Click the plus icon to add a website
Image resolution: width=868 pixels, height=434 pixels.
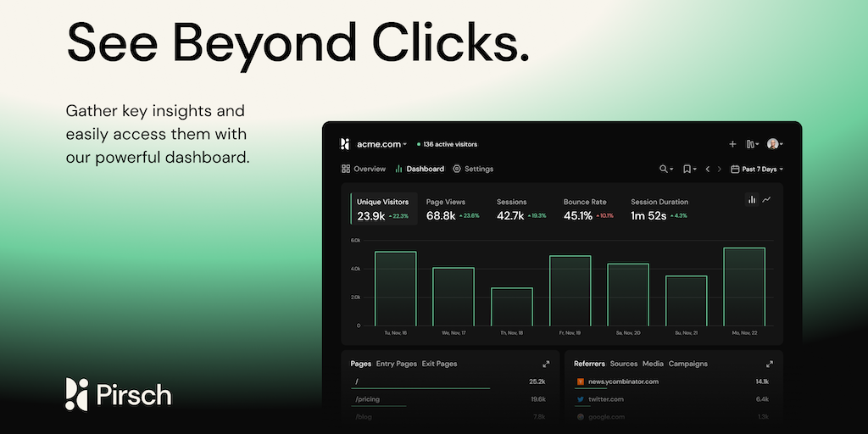[732, 144]
